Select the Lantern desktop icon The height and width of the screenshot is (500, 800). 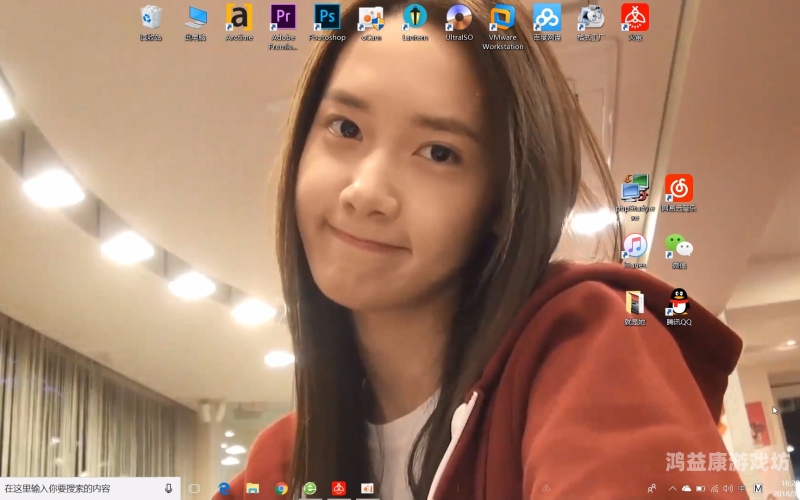click(415, 23)
